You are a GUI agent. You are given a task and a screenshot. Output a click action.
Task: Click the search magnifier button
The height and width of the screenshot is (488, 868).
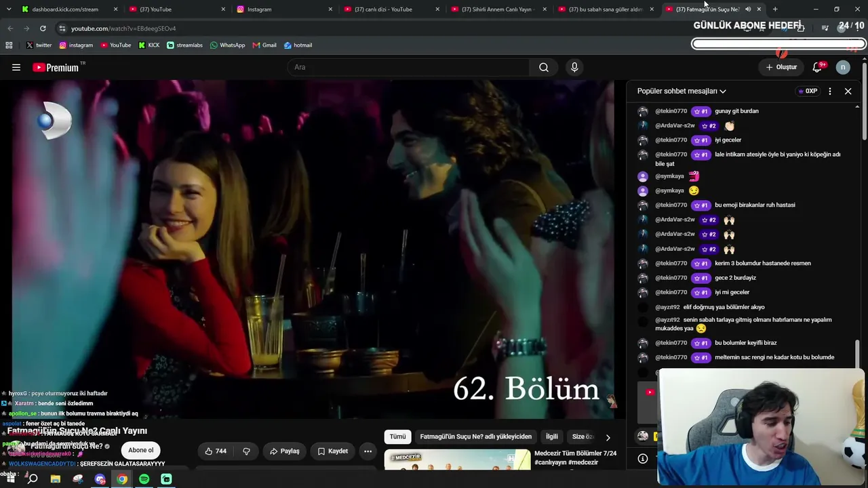pos(544,67)
